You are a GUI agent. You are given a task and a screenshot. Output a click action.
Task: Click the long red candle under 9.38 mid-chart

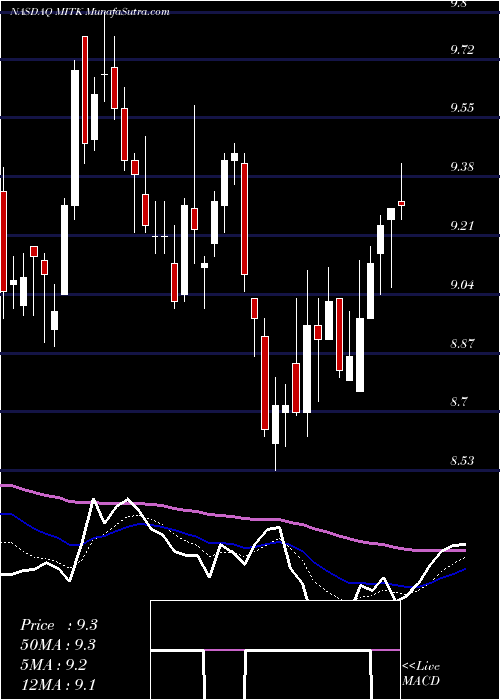click(x=244, y=219)
